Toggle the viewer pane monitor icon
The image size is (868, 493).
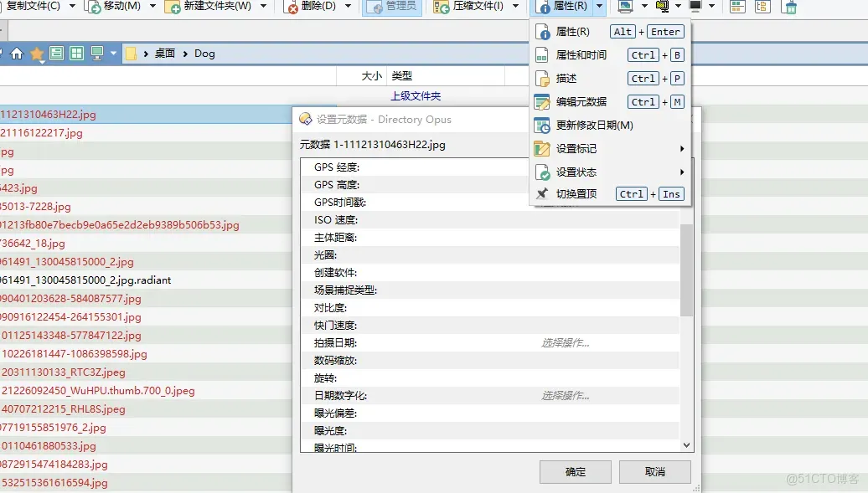96,53
